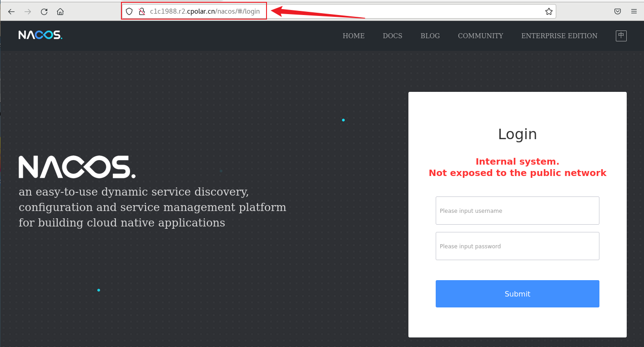Image resolution: width=644 pixels, height=347 pixels.
Task: Click the password input field
Action: click(x=517, y=246)
